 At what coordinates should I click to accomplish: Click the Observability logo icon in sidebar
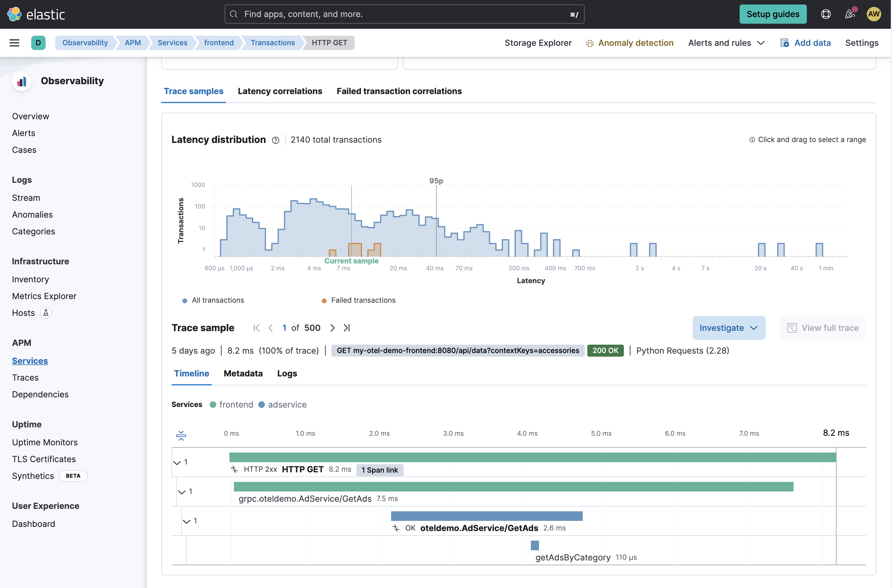22,81
